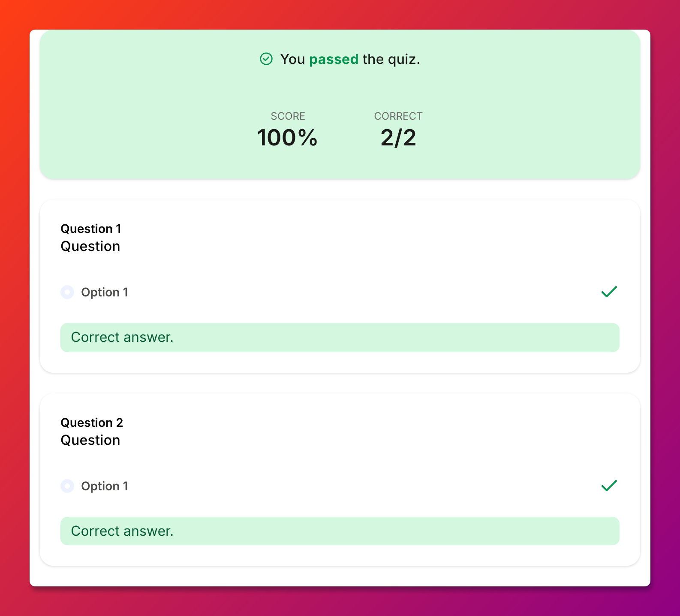
Task: Click the Question 1 heading
Action: coord(91,229)
